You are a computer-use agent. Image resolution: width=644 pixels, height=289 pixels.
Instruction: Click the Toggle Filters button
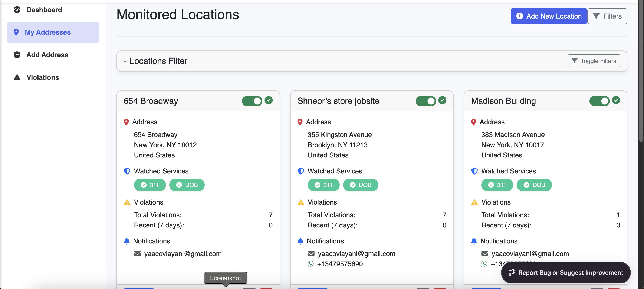[594, 61]
